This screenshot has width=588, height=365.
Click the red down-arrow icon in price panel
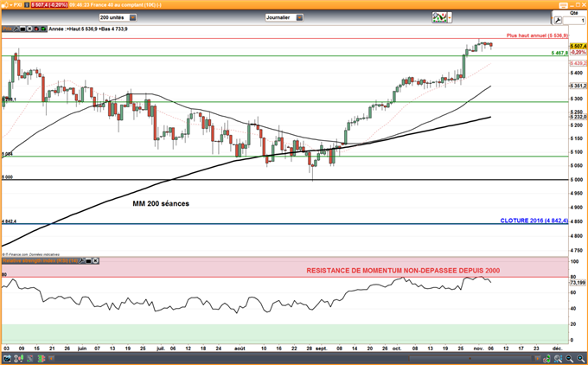click(36, 29)
